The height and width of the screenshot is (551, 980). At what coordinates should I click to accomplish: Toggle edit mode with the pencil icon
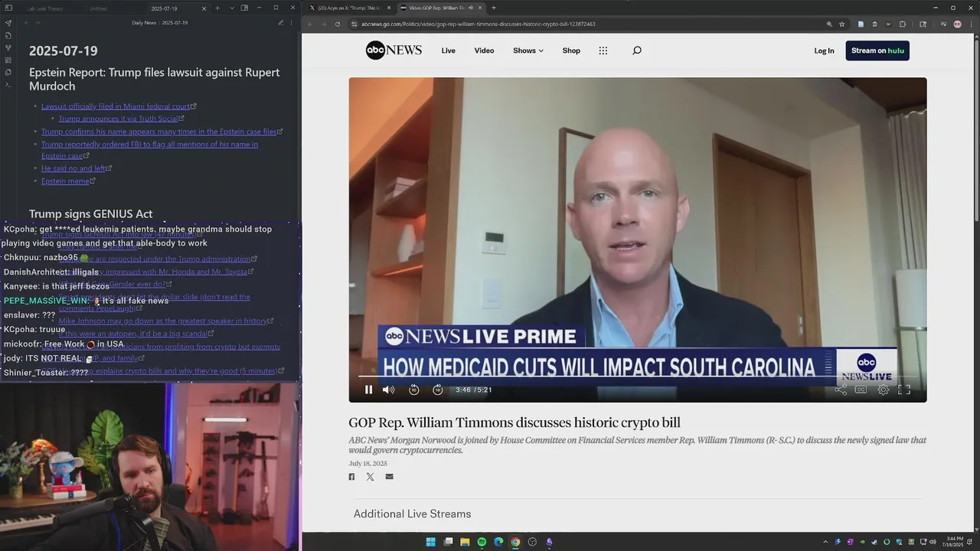pyautogui.click(x=281, y=23)
